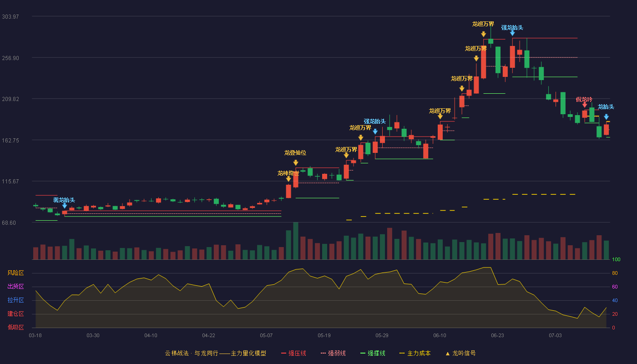Click the 303.97 price axis label
637x364 pixels.
[10, 16]
